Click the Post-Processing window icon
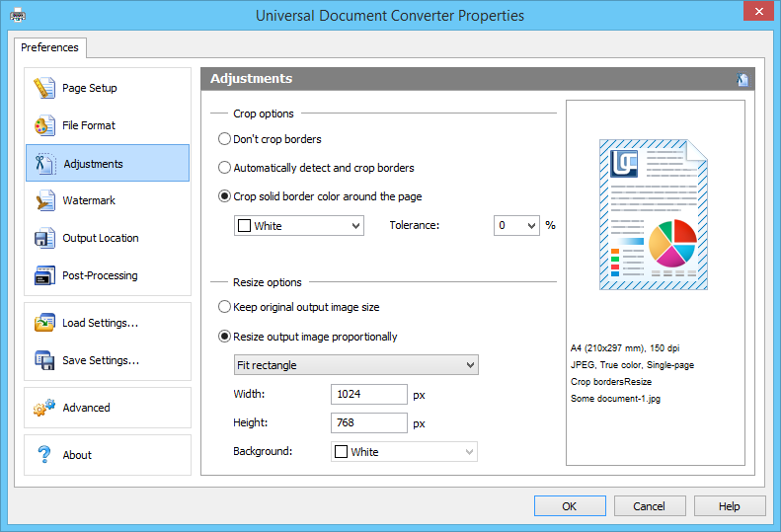This screenshot has width=781, height=532. click(44, 275)
